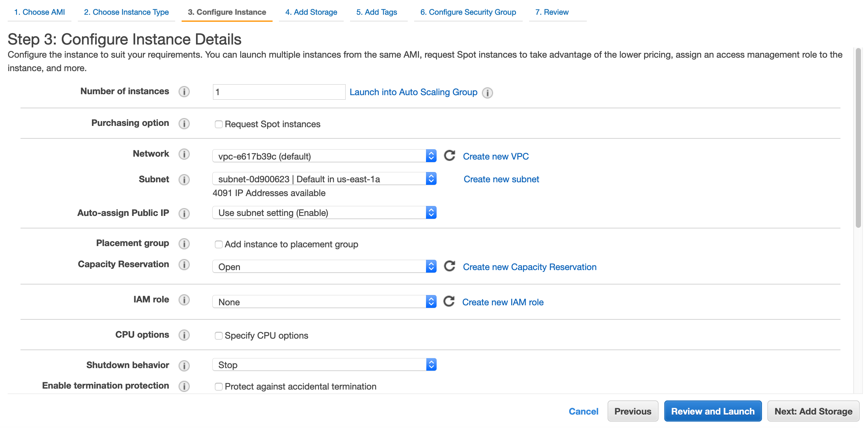Image resolution: width=868 pixels, height=428 pixels.
Task: Toggle Request Spot instances checkbox
Action: click(217, 124)
